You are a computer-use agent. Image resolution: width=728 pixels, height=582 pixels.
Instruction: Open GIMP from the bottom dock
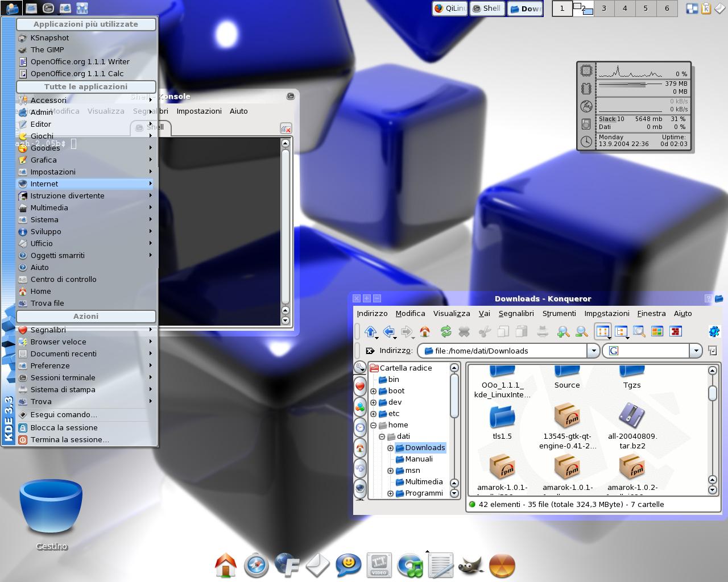click(470, 566)
